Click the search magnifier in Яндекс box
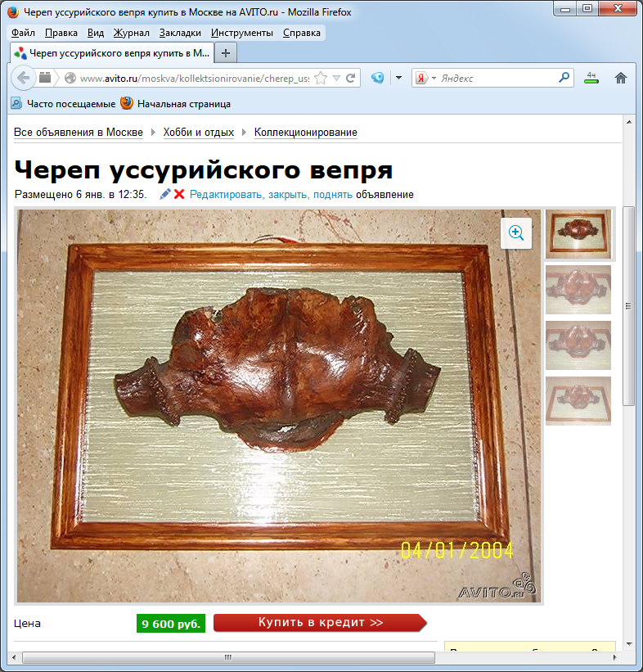 coord(564,79)
